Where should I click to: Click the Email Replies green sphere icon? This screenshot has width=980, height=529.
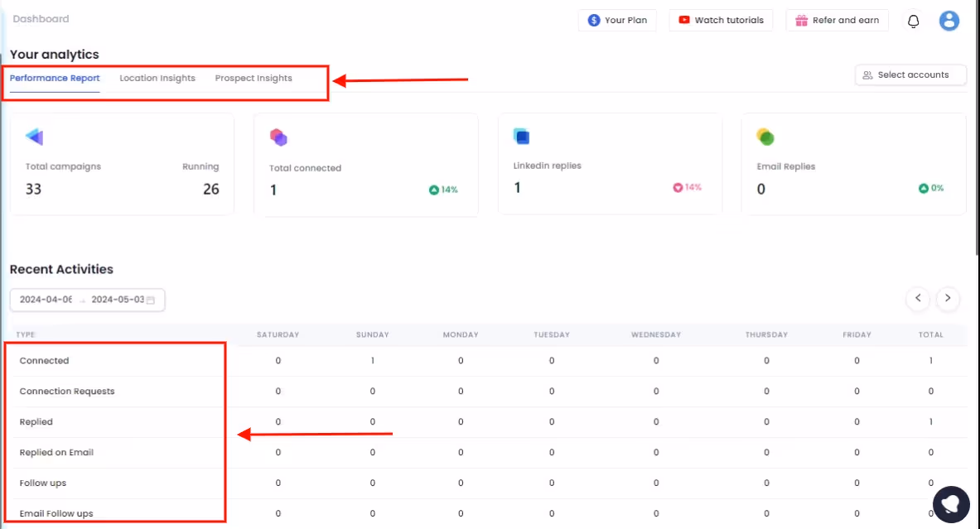tap(765, 137)
